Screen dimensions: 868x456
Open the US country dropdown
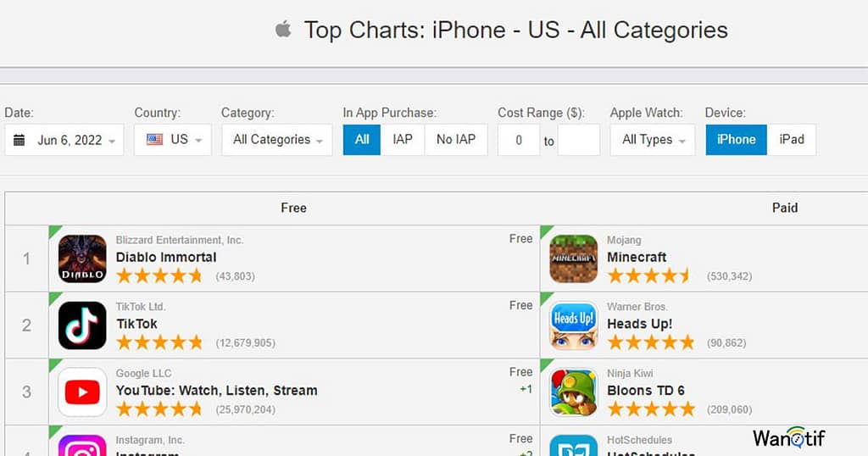(173, 140)
